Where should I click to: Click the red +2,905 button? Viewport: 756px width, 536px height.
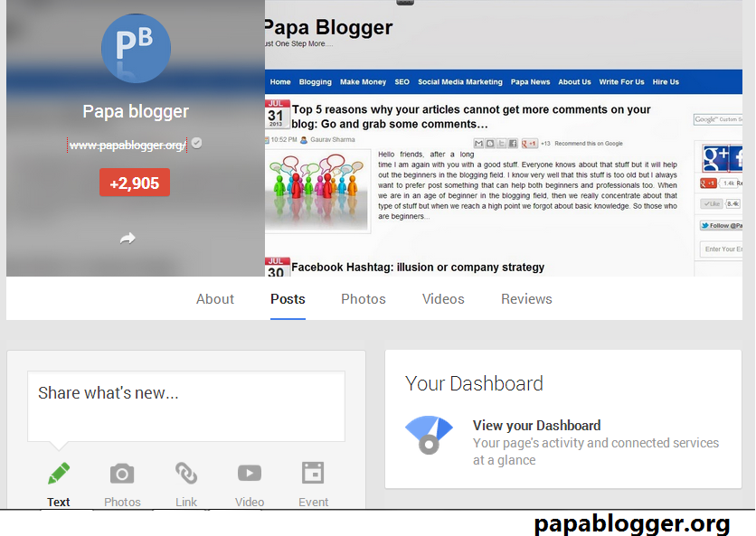coord(135,183)
